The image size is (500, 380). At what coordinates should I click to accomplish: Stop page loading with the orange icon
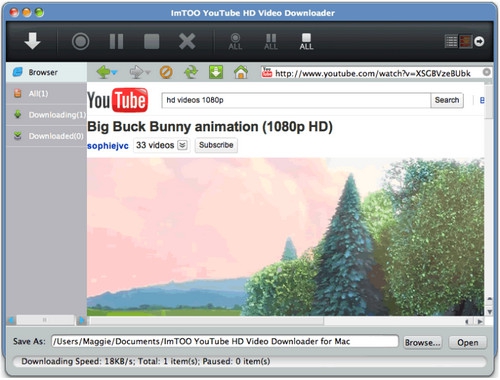click(166, 72)
